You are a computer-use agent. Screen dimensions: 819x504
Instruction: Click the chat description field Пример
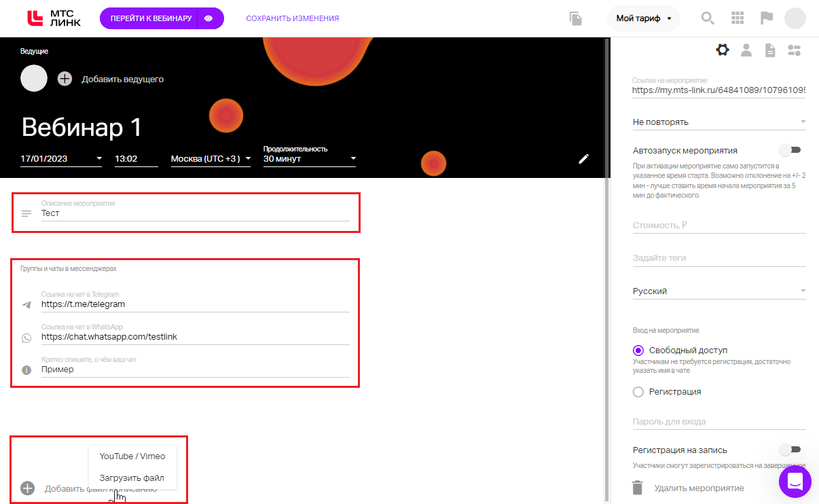tap(196, 370)
